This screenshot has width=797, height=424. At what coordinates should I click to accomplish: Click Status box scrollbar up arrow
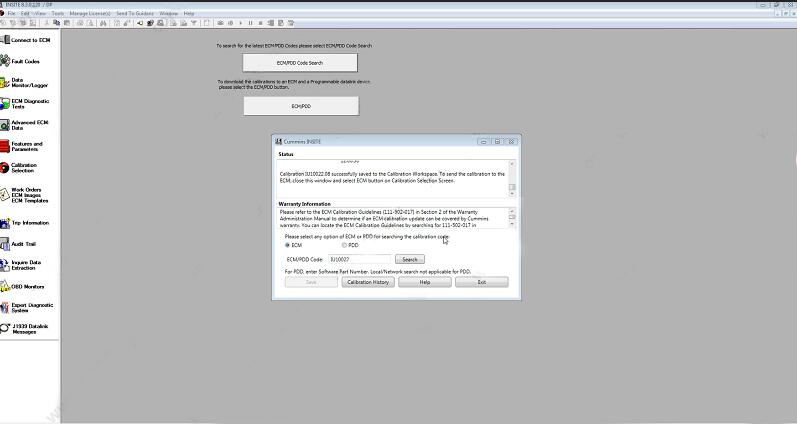512,164
